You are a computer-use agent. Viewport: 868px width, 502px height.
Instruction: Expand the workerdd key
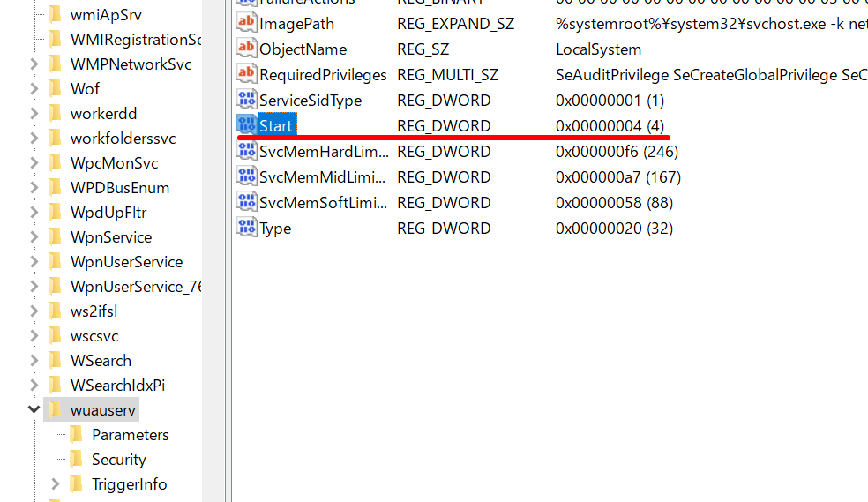tap(34, 114)
